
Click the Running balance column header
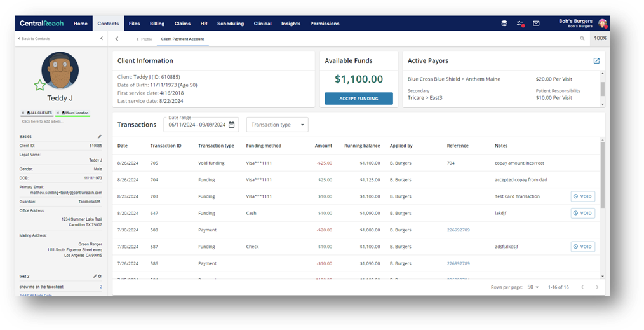[x=362, y=146]
